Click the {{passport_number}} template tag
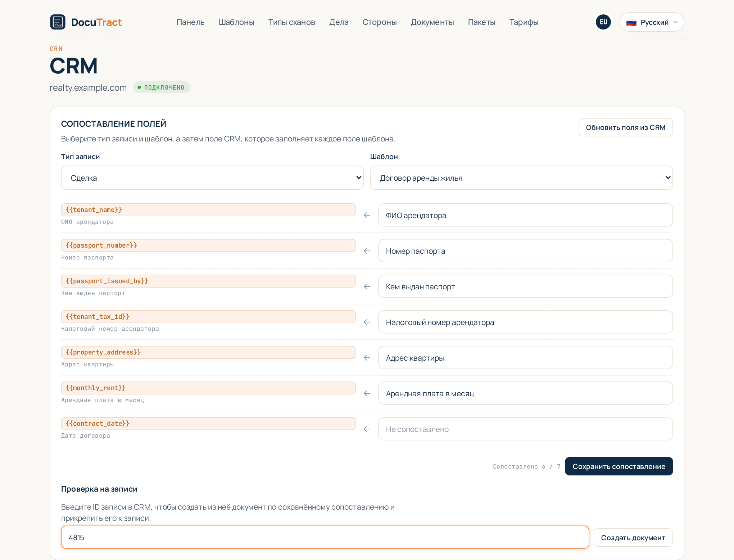This screenshot has height=560, width=734. point(208,245)
